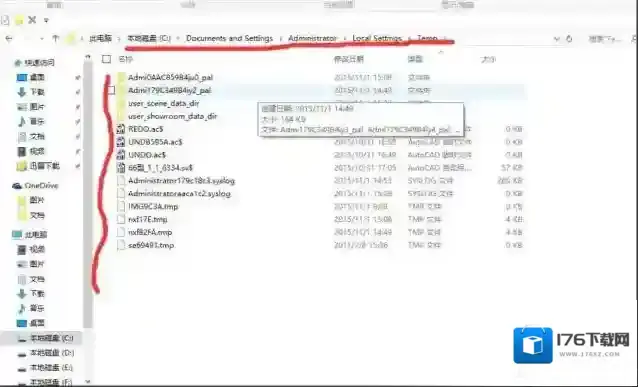Select the user_scene_data_dir folder
The image size is (638, 387).
(164, 103)
